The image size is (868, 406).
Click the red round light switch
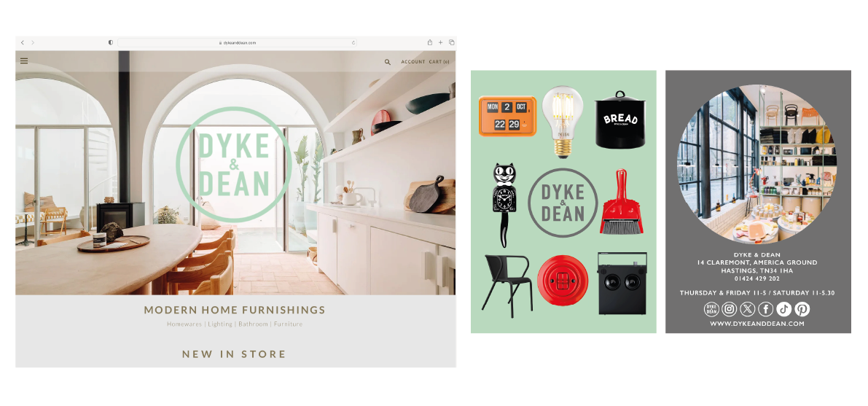(563, 281)
